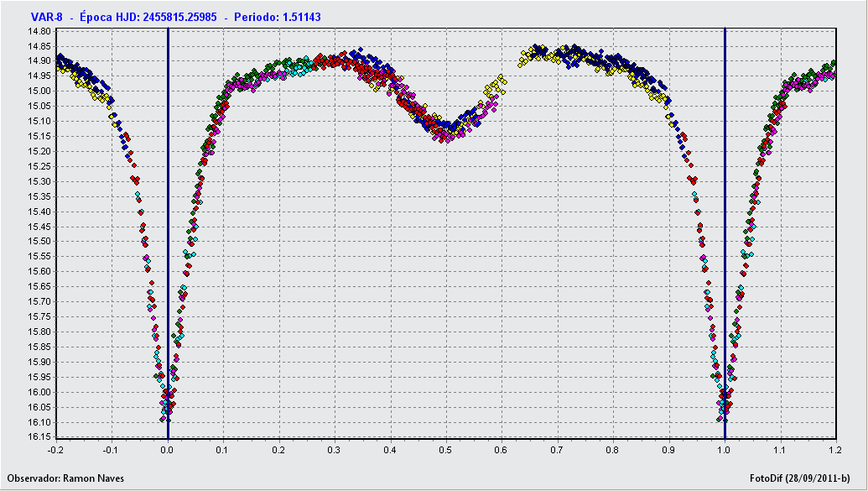Click the 16.00 magnitude axis label
868x491 pixels.
pos(39,392)
